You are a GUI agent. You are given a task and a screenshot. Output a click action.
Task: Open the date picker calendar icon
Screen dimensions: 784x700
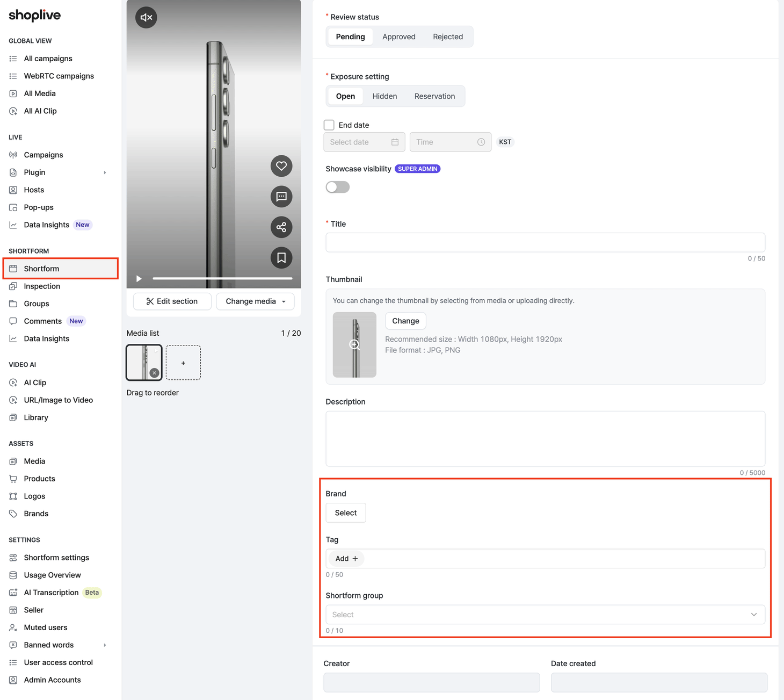pyautogui.click(x=395, y=142)
